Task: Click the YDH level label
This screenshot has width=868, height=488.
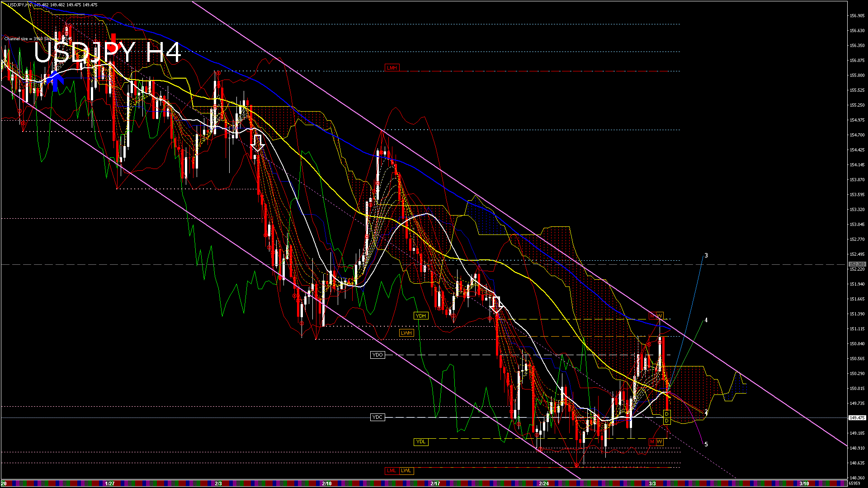Action: coord(421,316)
